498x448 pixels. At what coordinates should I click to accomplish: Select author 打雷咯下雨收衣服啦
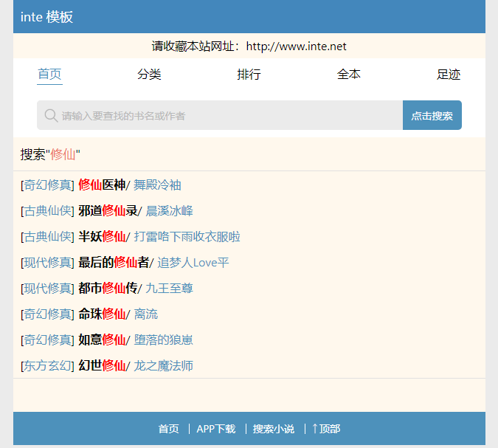coord(187,237)
